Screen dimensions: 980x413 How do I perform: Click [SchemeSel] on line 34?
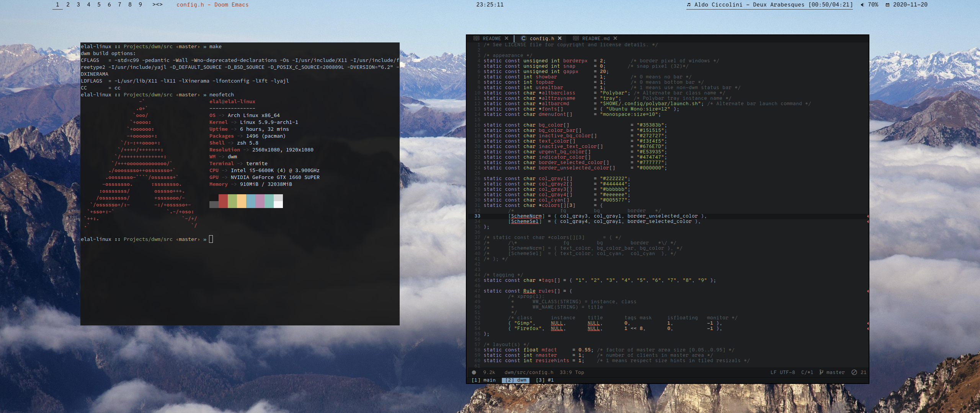(x=525, y=221)
